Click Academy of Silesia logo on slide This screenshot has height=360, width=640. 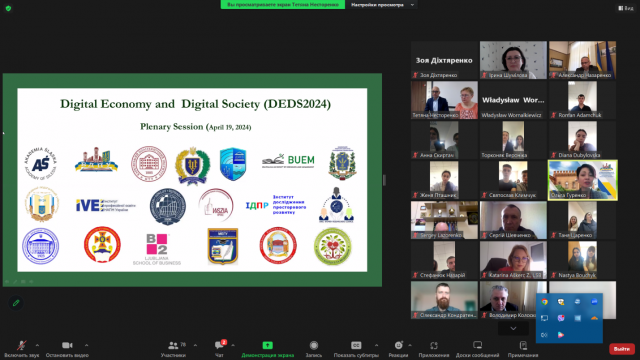[x=40, y=164]
